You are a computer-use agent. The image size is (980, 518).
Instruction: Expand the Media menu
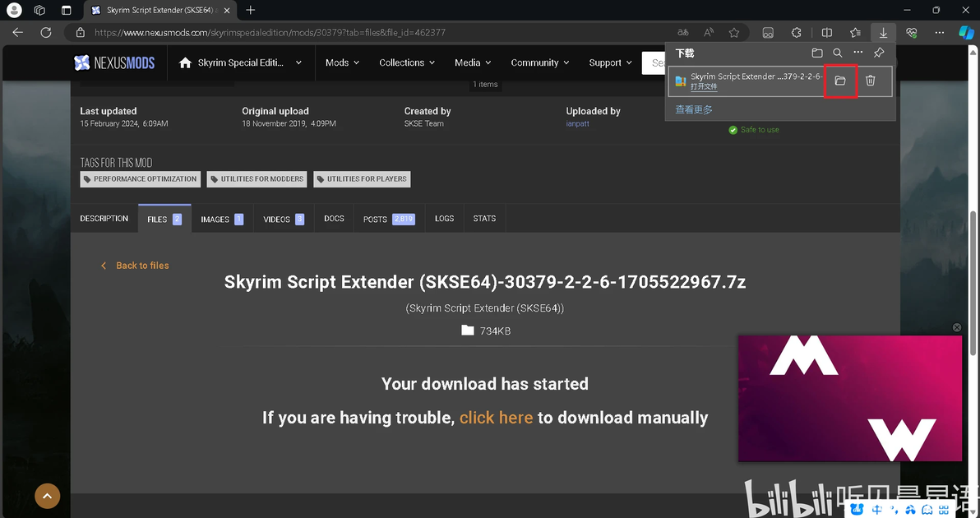coord(473,62)
